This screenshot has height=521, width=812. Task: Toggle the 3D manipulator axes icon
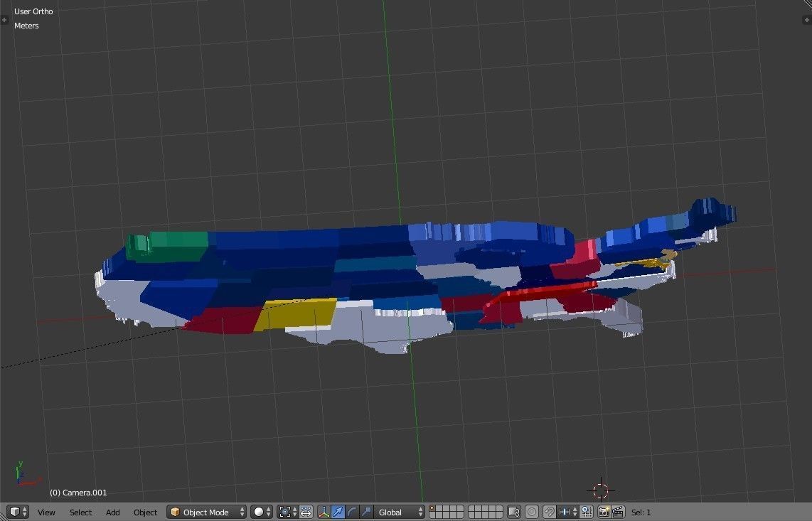(x=324, y=512)
